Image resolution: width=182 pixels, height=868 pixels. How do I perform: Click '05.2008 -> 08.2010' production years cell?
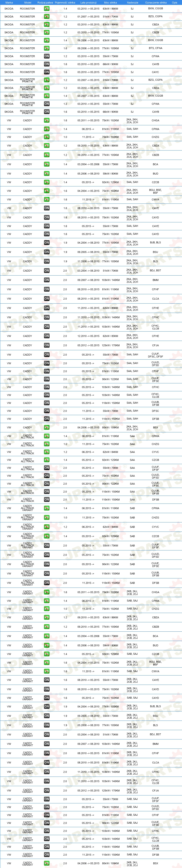[88, 725]
